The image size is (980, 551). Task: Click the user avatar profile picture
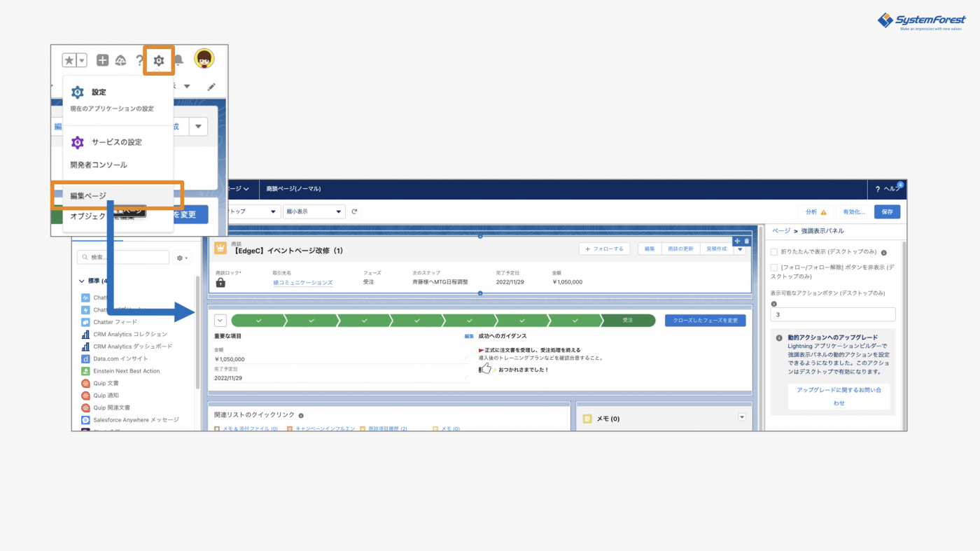coord(204,59)
